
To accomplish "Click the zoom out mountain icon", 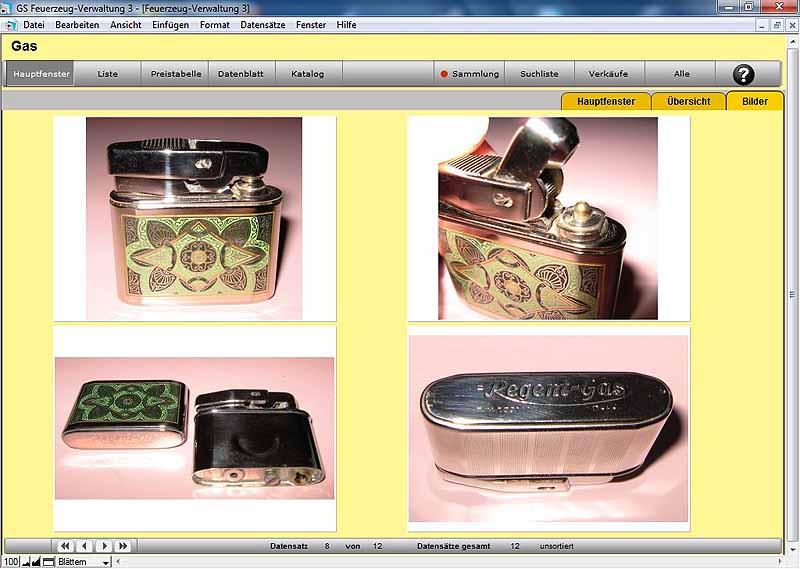I will click(x=26, y=562).
